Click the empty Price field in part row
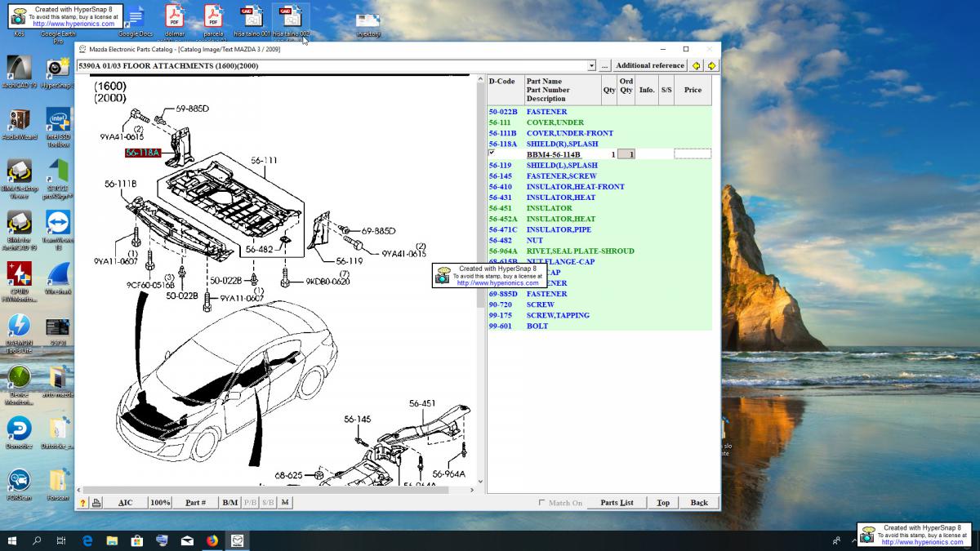980x551 pixels. 693,154
